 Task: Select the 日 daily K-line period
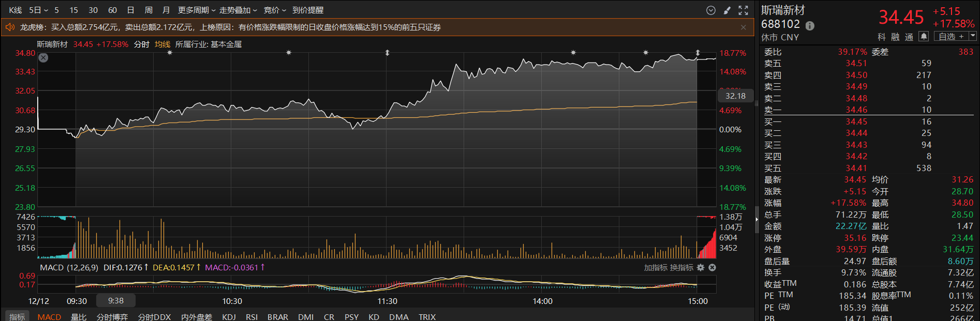(130, 10)
